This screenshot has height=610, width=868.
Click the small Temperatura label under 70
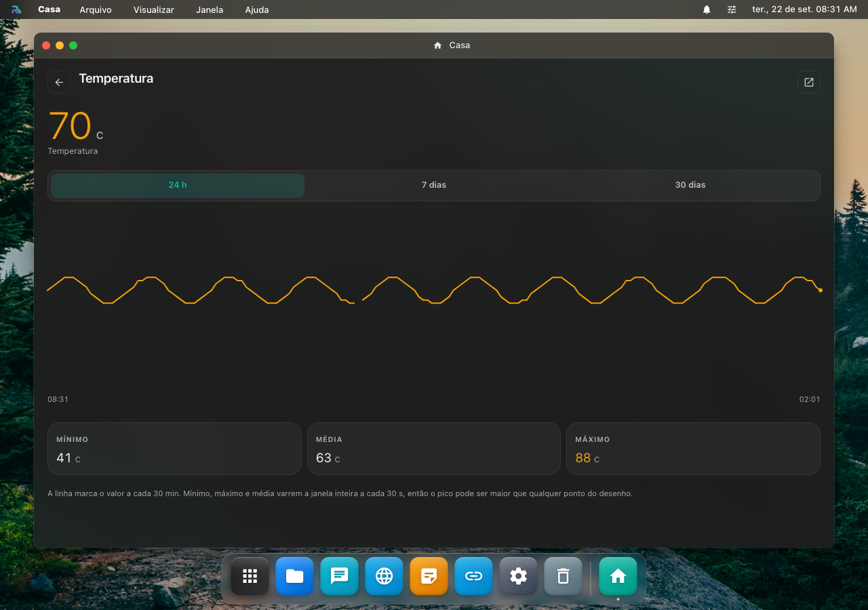click(x=73, y=151)
